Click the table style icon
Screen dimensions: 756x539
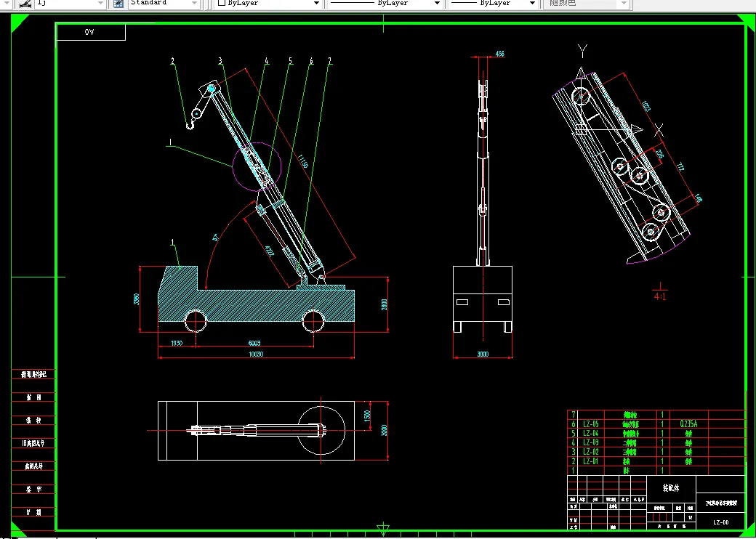point(118,3)
